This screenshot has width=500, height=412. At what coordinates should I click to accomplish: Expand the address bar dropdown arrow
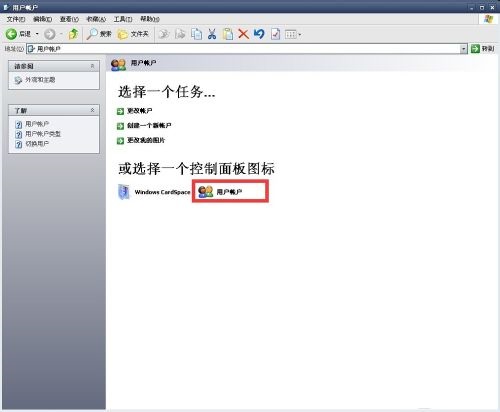pos(464,49)
